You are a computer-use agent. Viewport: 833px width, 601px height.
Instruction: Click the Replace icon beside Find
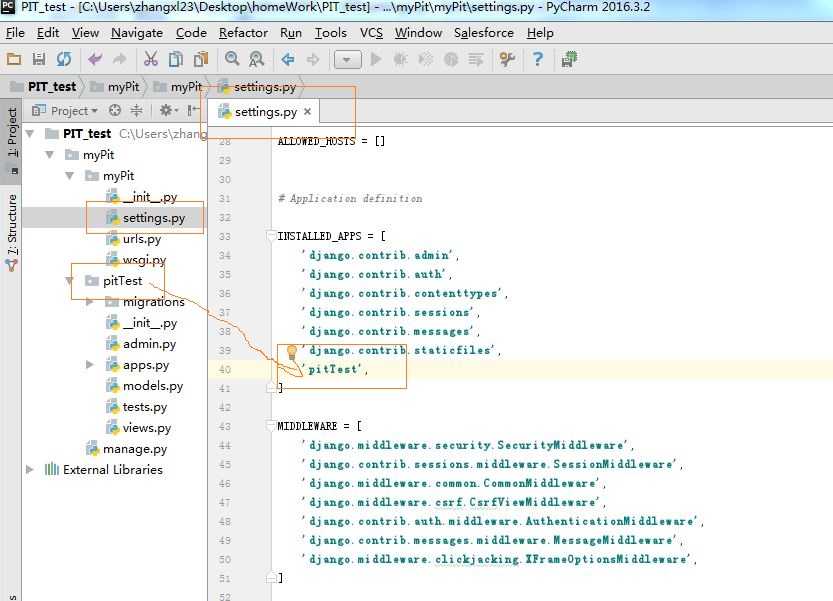tap(257, 59)
